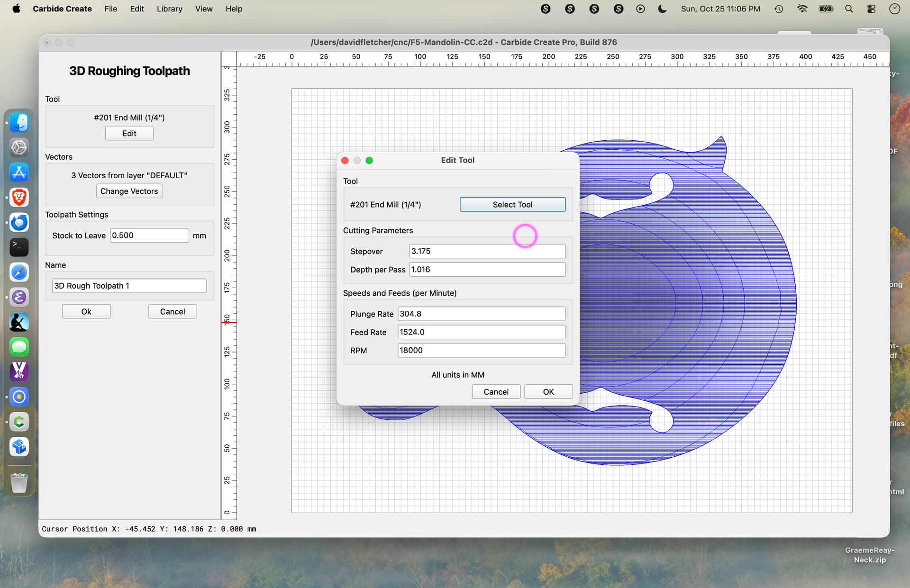This screenshot has height=588, width=910.
Task: Click the Plunge Rate field
Action: (x=482, y=314)
